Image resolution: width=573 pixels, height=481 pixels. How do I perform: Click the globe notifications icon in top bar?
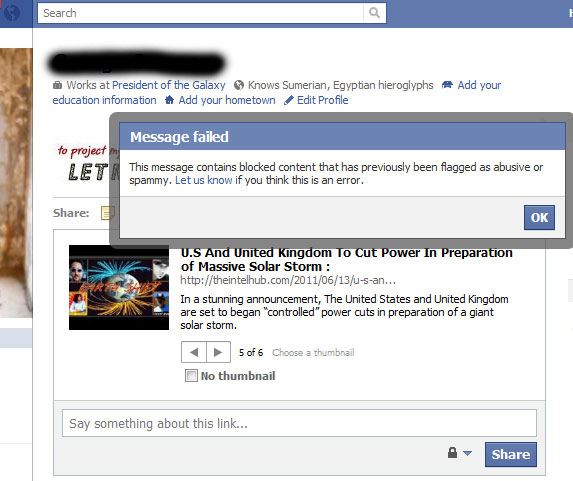click(12, 13)
